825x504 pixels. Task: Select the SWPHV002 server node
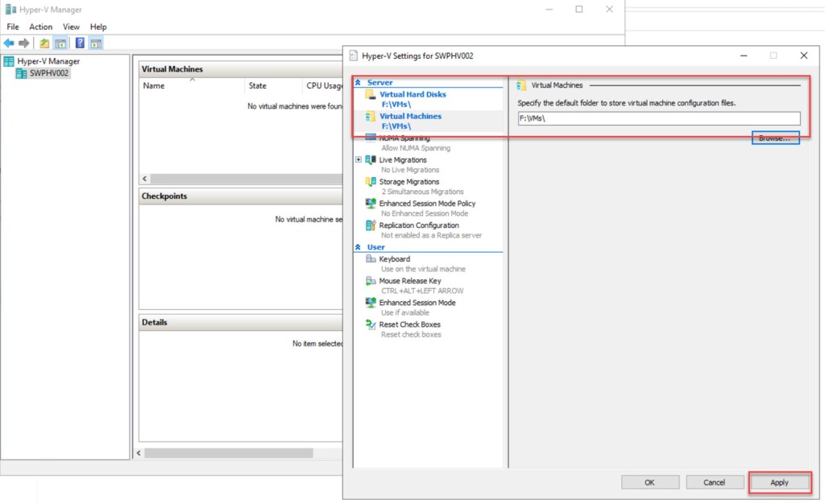48,73
